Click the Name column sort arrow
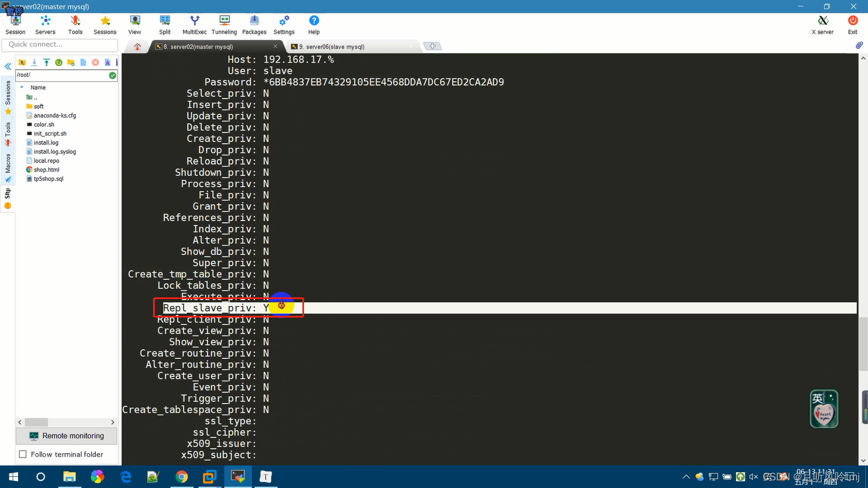 tap(22, 88)
